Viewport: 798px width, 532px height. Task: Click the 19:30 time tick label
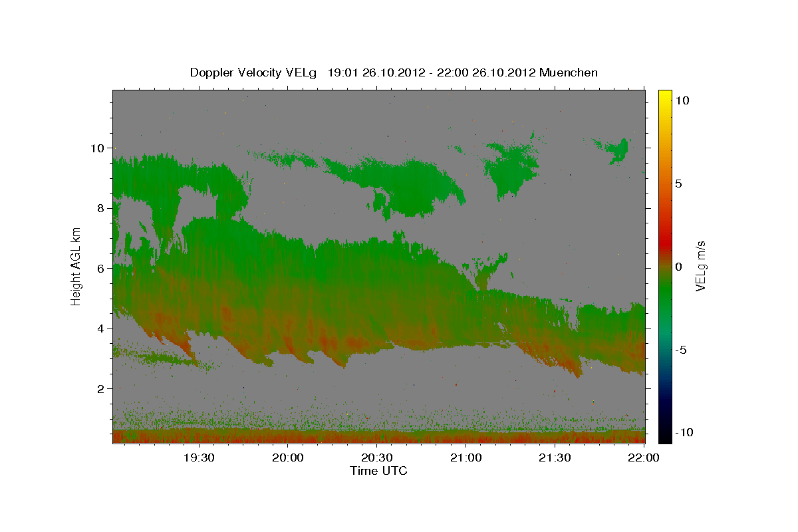pos(198,458)
